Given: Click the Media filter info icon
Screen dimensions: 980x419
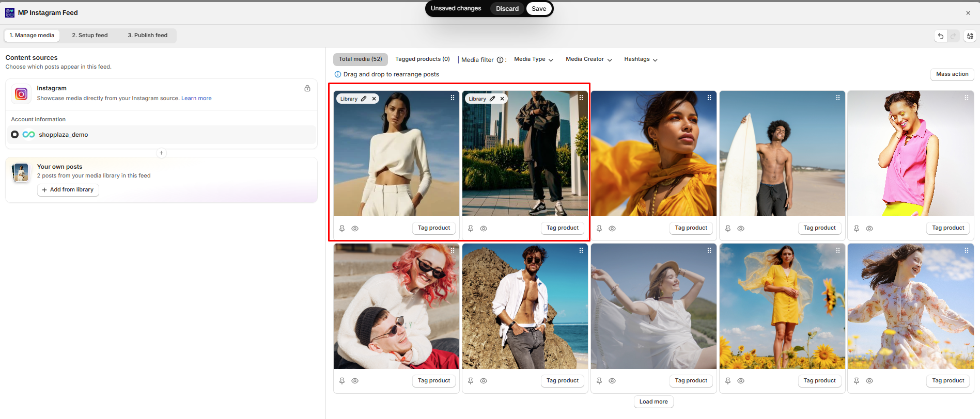Looking at the screenshot, I should [x=500, y=60].
